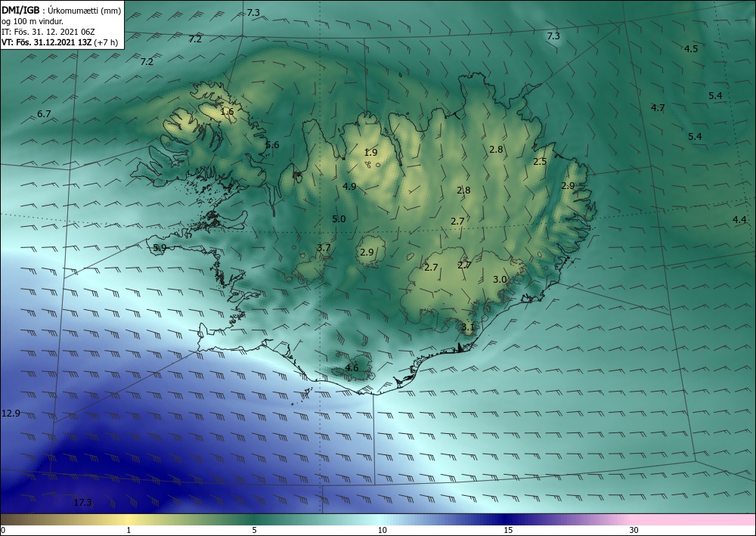756x536 pixels.
Task: Click the valid time 'VT: Fös. 31.12.2021 13Z (+7 h)'
Action: [x=60, y=42]
